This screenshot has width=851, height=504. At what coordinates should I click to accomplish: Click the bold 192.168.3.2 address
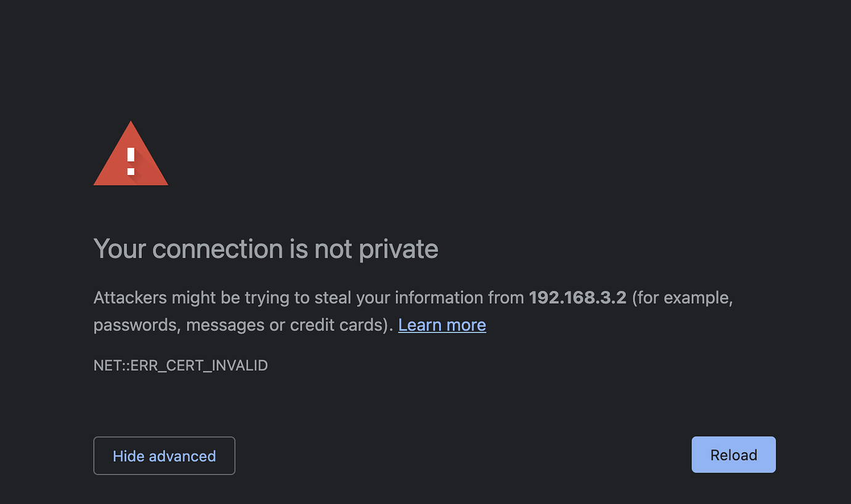pyautogui.click(x=577, y=298)
